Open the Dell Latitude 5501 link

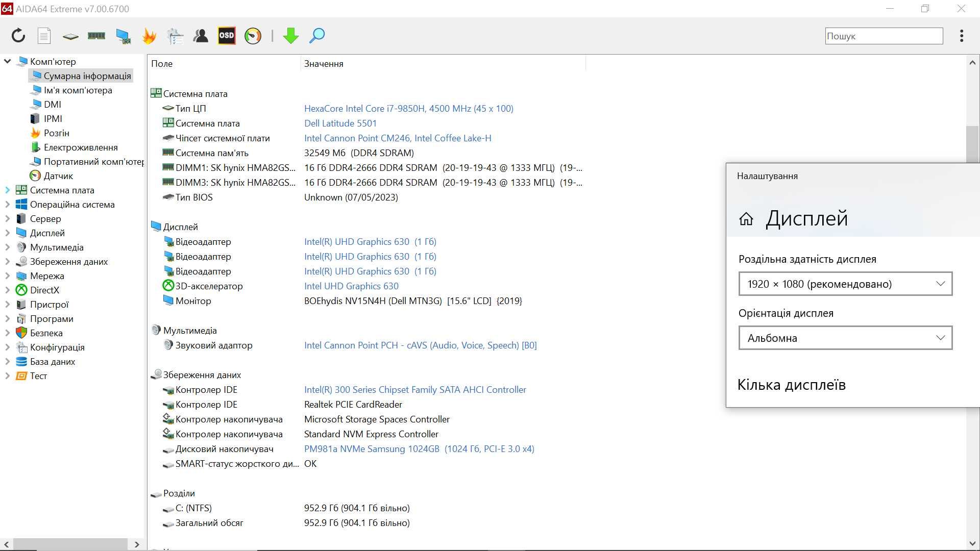tap(340, 123)
